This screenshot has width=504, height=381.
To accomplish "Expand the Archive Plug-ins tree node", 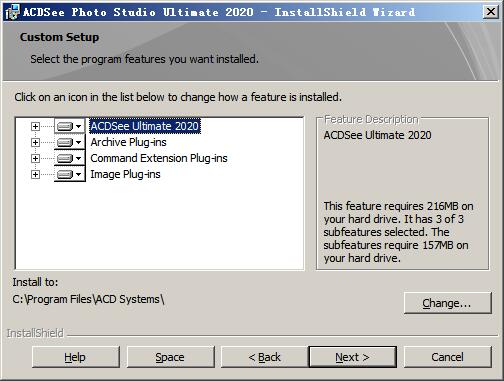I will (35, 142).
